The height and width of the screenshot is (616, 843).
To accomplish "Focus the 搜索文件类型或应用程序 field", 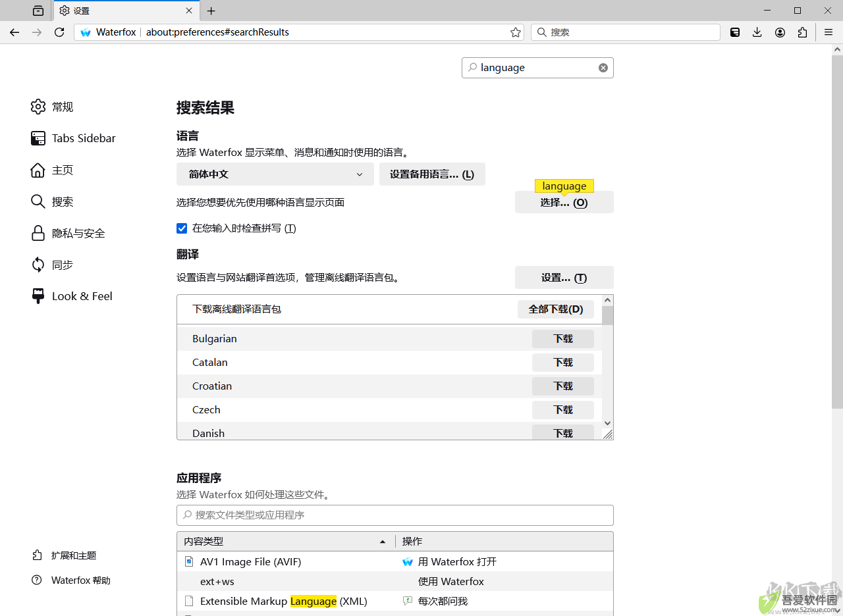I will tap(395, 515).
